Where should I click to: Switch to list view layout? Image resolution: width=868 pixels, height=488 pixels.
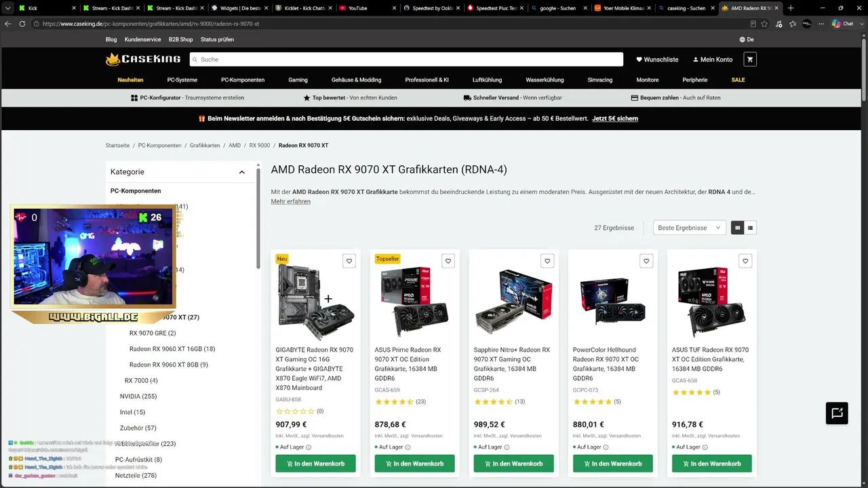[x=750, y=228]
